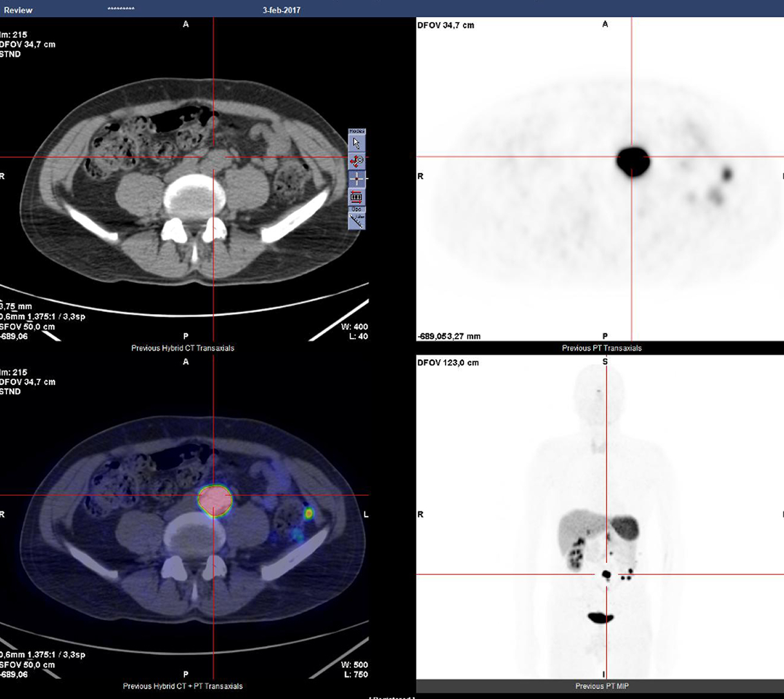
Task: Click the L: 750 window level value
Action: [356, 674]
